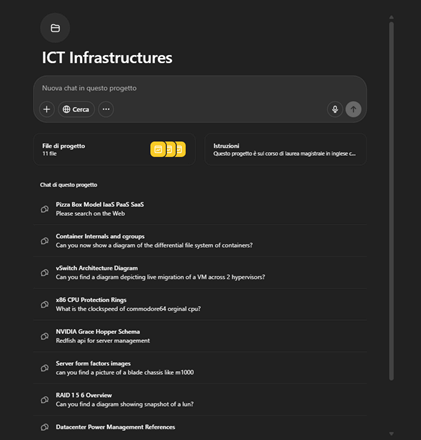Click the scrollbar down arrow

(x=391, y=434)
